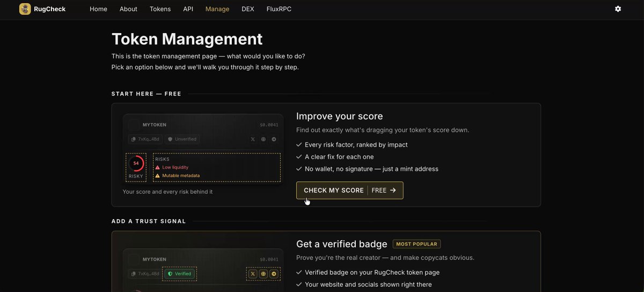Open the About page
644x292 pixels.
coord(128,9)
